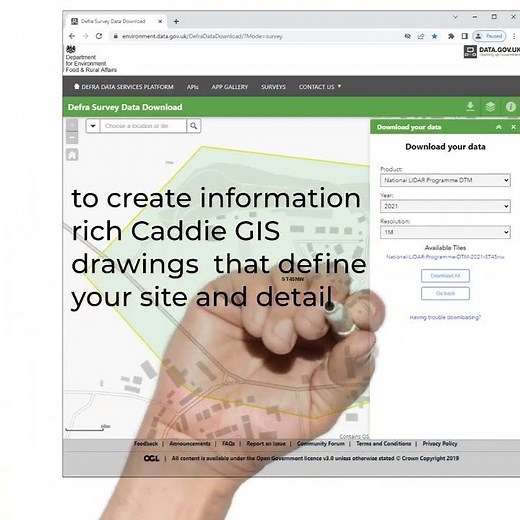Click the browser back arrow

(x=72, y=36)
